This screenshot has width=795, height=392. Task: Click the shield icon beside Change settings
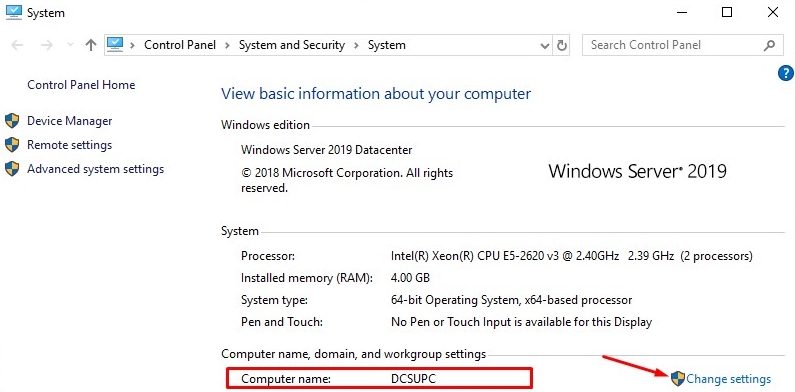[677, 378]
